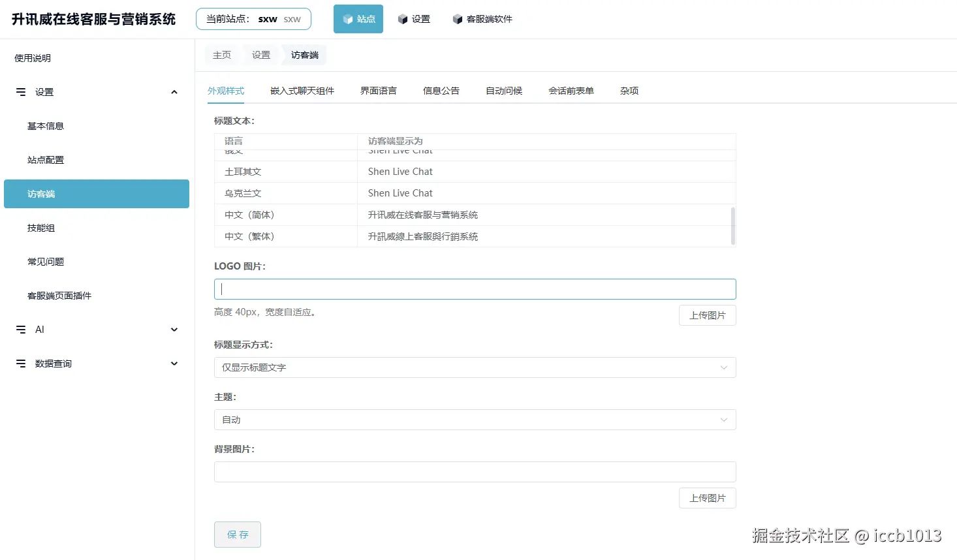The width and height of the screenshot is (957, 560).
Task: Select 技能组 in the sidebar
Action: tap(42, 228)
